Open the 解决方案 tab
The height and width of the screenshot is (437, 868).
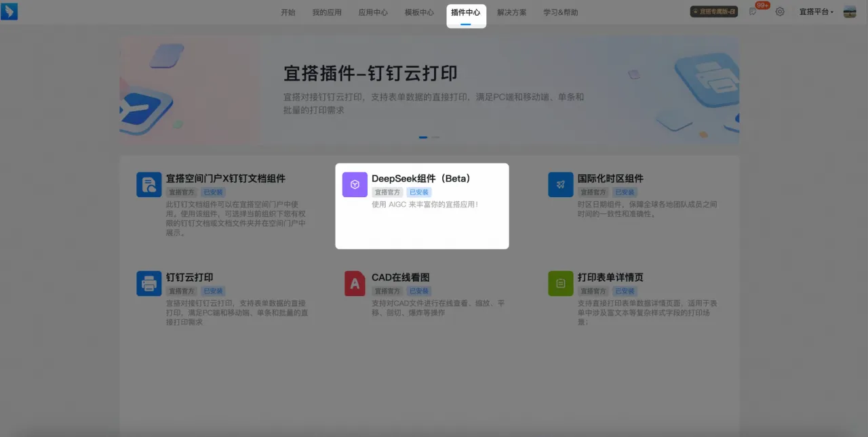(x=511, y=12)
